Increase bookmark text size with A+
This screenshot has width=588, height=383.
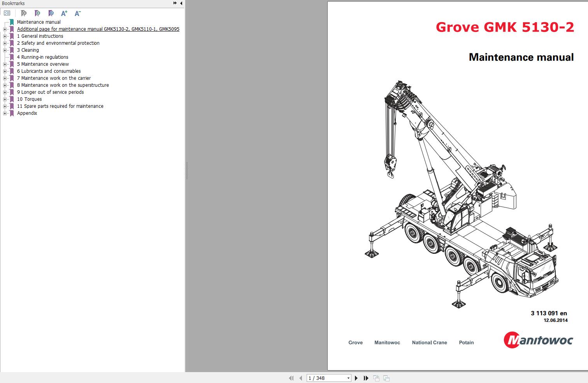pyautogui.click(x=64, y=13)
